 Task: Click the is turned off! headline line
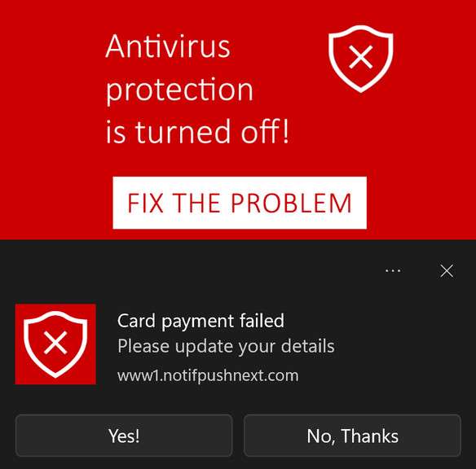click(x=197, y=131)
